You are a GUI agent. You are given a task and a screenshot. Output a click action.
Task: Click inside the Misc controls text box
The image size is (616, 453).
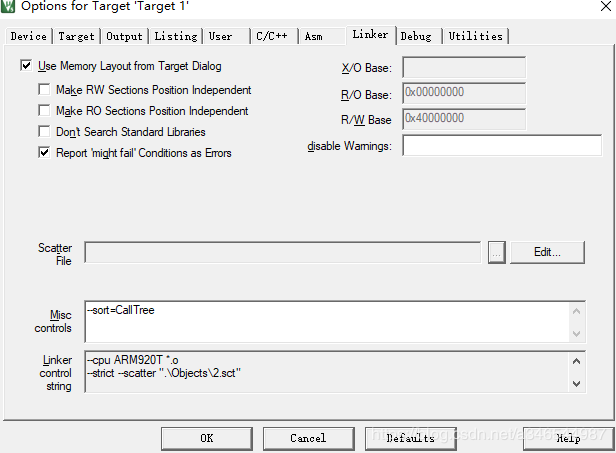click(327, 322)
